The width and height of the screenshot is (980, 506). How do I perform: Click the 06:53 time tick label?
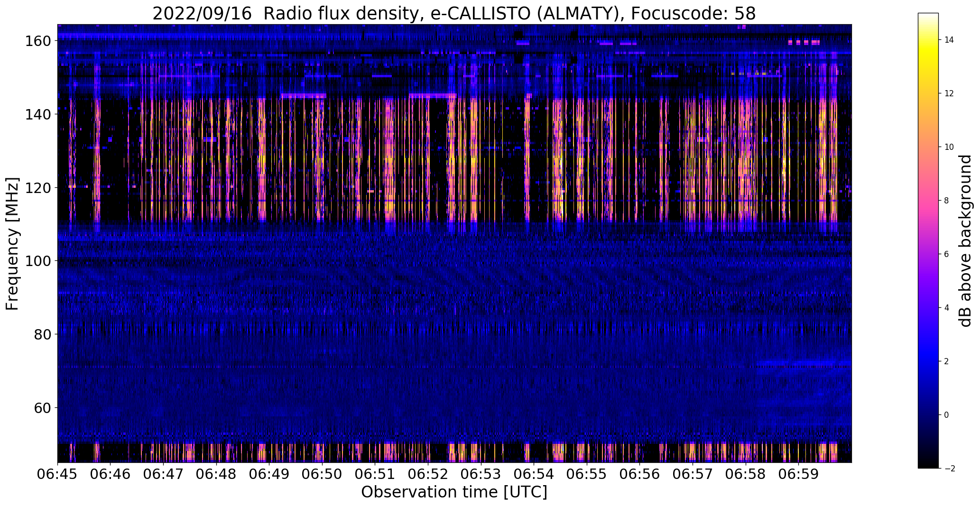pos(481,474)
